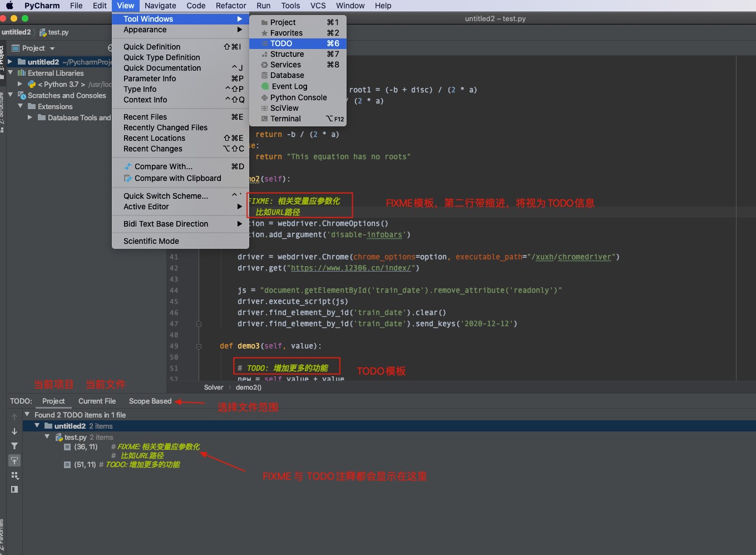756x555 pixels.
Task: Open Services tool window entry
Action: [x=298, y=65]
